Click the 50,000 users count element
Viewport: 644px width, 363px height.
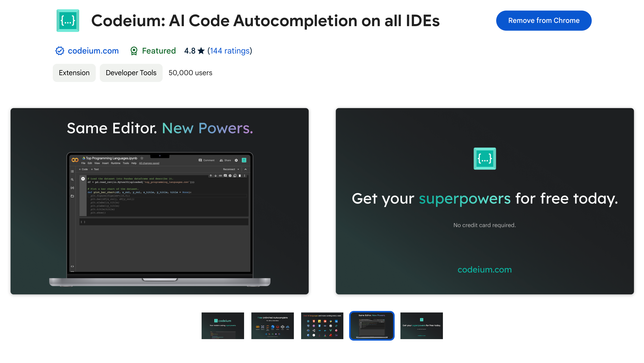click(190, 72)
